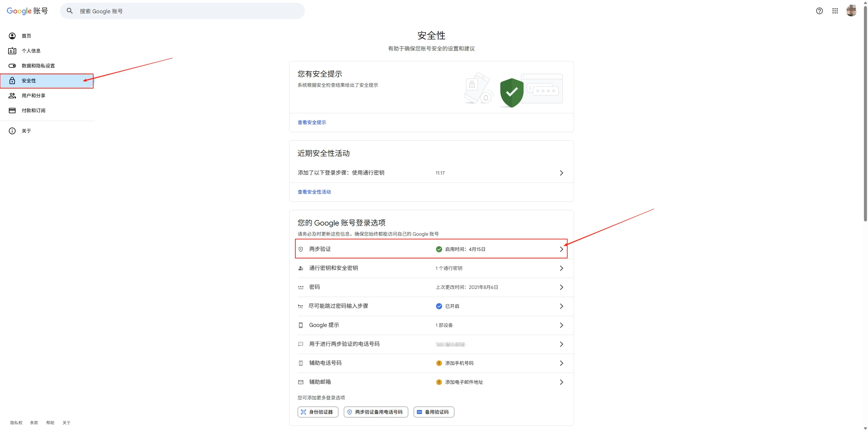
Task: Click the 查看安全性活动 link
Action: click(x=314, y=192)
